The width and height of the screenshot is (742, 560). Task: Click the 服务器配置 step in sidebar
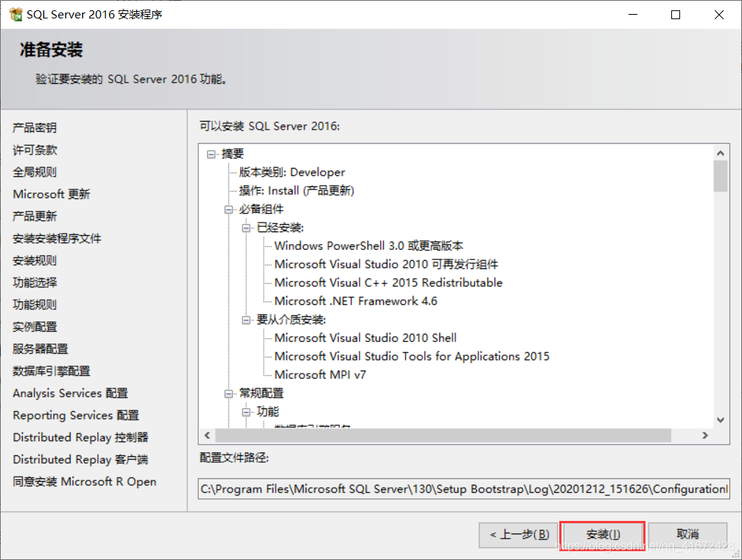tap(41, 349)
